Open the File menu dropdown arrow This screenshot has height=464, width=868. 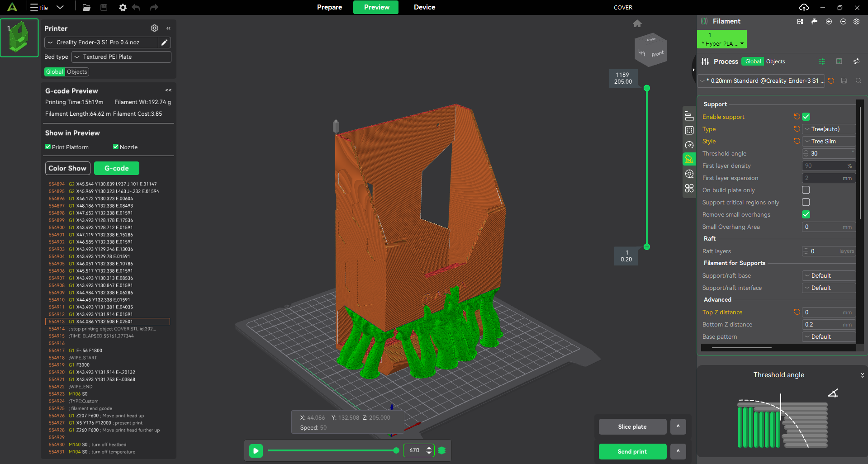coord(60,7)
